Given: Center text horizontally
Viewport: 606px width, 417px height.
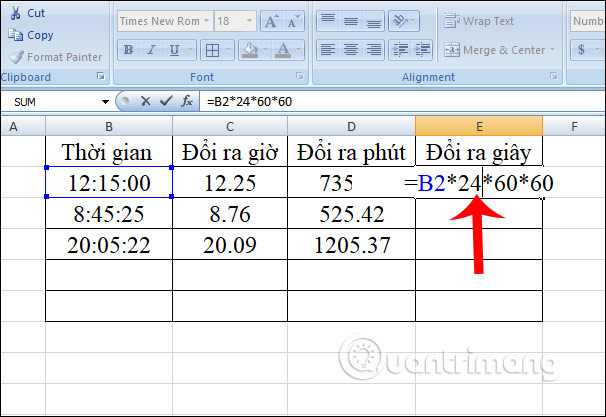Looking at the screenshot, I should pyautogui.click(x=351, y=50).
